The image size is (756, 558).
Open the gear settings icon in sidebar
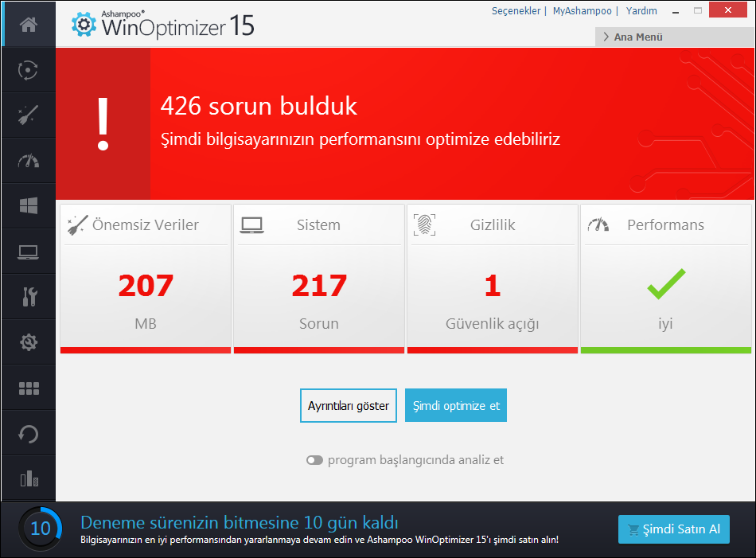click(x=29, y=342)
